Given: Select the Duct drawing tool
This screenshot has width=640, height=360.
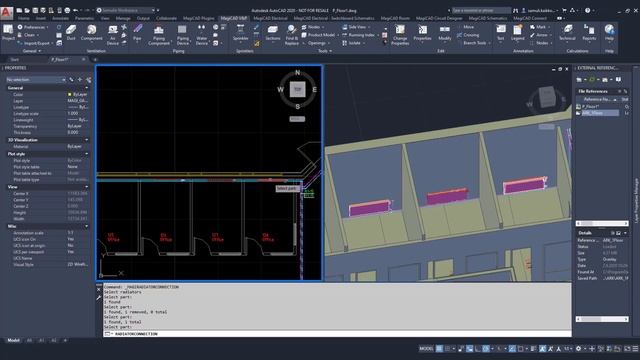Looking at the screenshot, I should 71,33.
